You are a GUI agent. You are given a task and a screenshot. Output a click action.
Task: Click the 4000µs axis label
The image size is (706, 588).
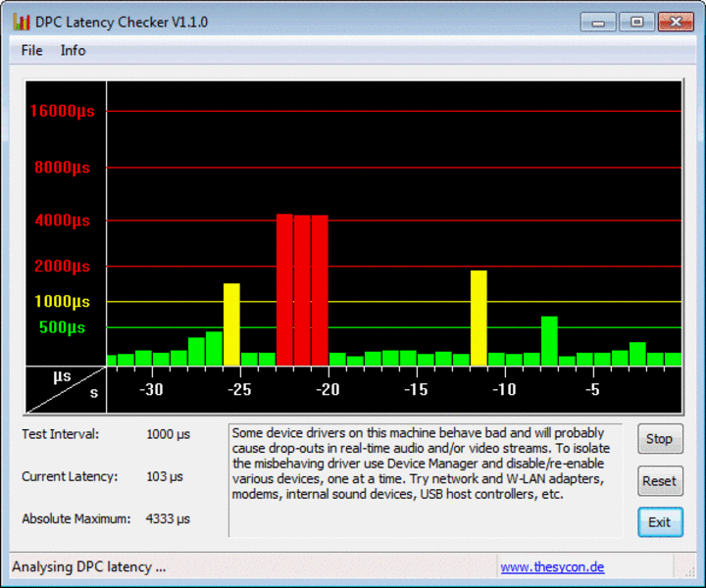62,220
